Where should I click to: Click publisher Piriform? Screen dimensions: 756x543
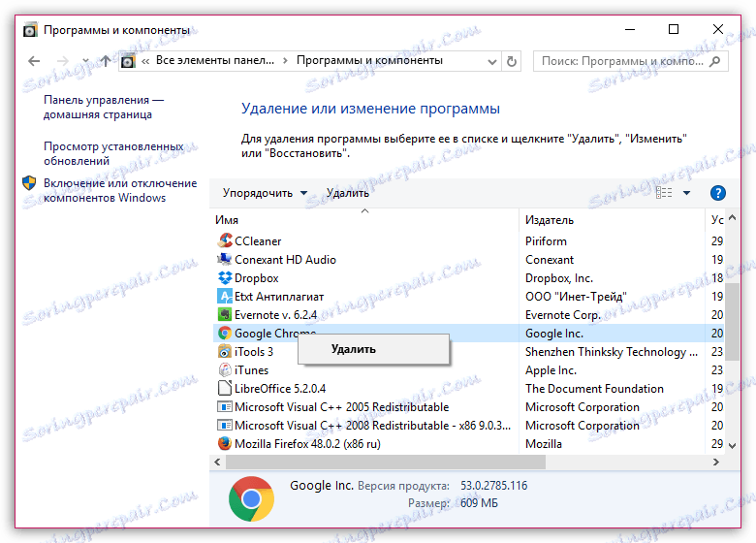(546, 241)
